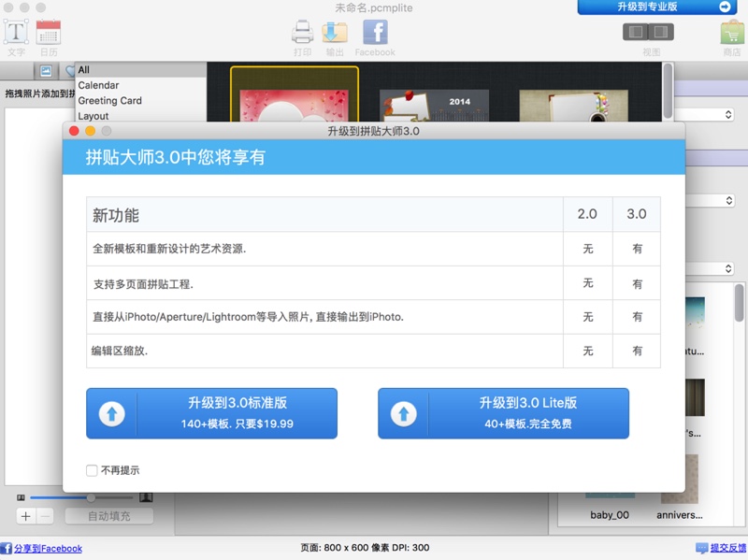This screenshot has width=748, height=560.
Task: Click 升级到3.0标准版 upgrade button
Action: (x=212, y=413)
